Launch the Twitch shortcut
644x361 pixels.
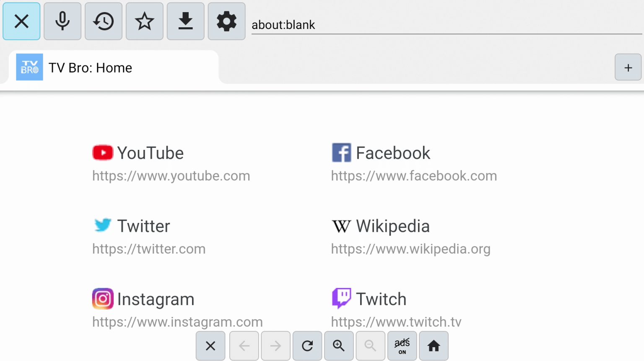pos(381,299)
